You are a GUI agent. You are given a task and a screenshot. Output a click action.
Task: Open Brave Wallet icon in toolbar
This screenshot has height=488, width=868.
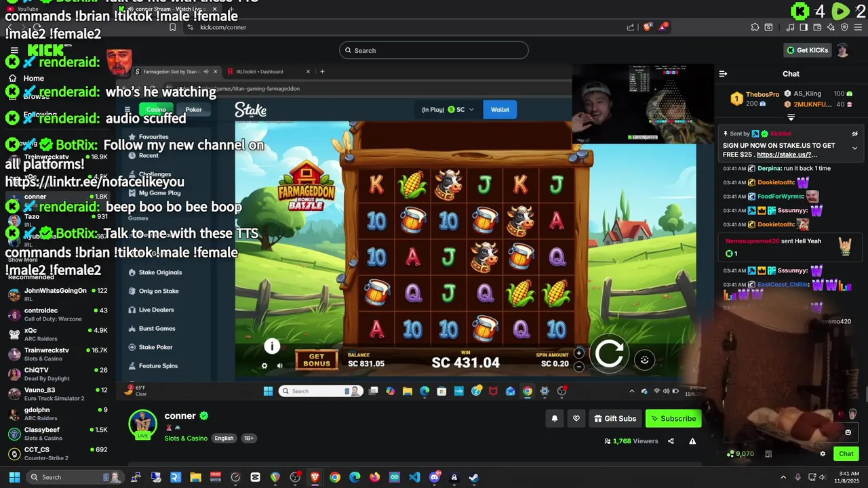coord(817,27)
